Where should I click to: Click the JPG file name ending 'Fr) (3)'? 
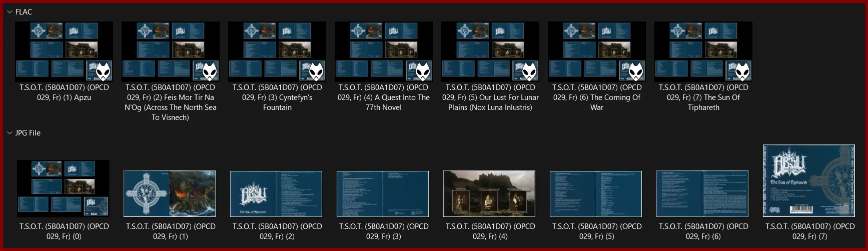click(x=384, y=231)
